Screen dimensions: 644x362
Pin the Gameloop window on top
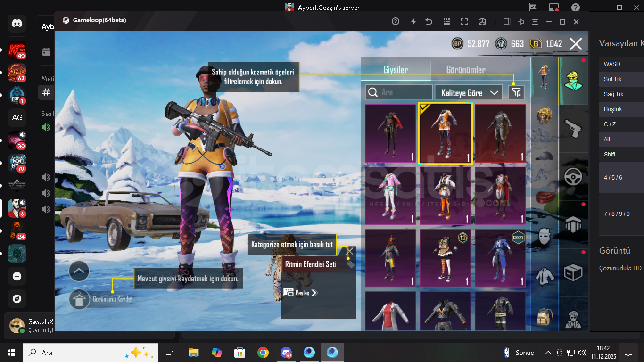tap(521, 21)
